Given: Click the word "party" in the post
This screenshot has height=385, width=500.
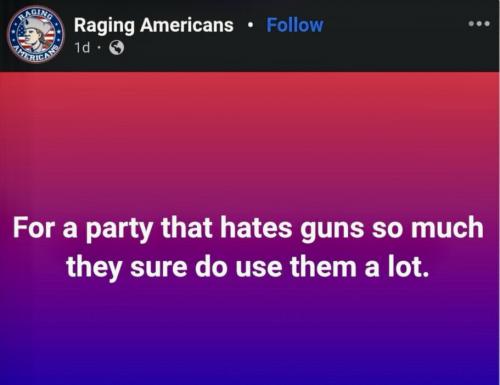Looking at the screenshot, I should [x=120, y=229].
